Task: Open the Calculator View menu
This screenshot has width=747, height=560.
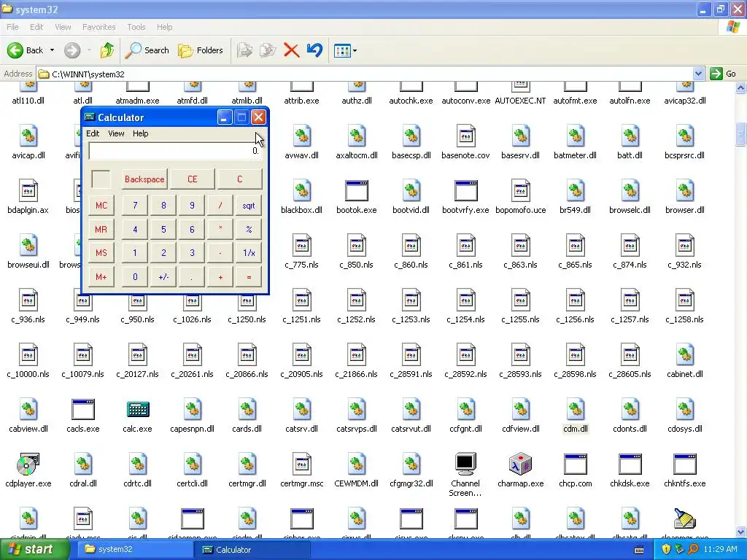Action: tap(116, 133)
